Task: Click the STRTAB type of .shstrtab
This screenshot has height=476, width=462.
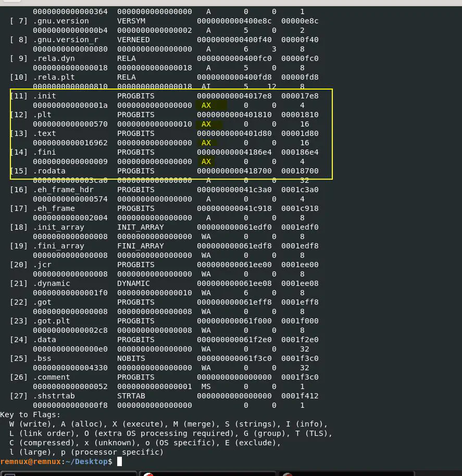Action: coord(131,396)
